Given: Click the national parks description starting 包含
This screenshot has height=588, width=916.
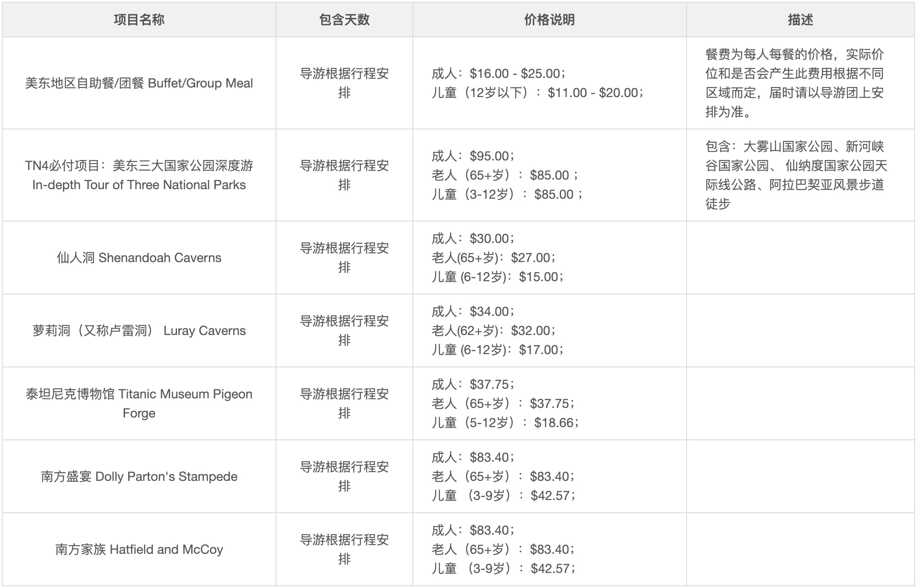Looking at the screenshot, I should coord(796,175).
